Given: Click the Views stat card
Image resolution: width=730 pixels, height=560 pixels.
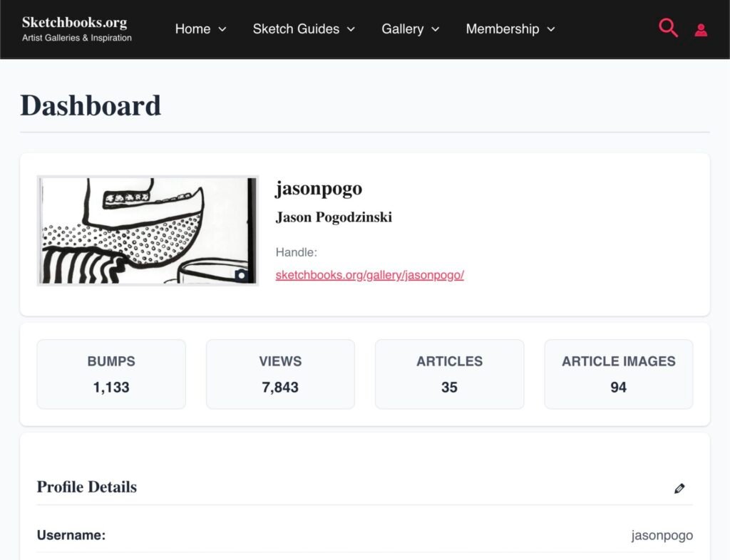Looking at the screenshot, I should click(x=280, y=374).
